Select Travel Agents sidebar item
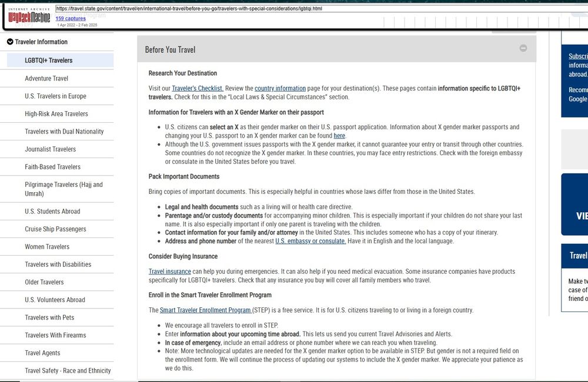Image resolution: width=588 pixels, height=382 pixels. pos(42,353)
